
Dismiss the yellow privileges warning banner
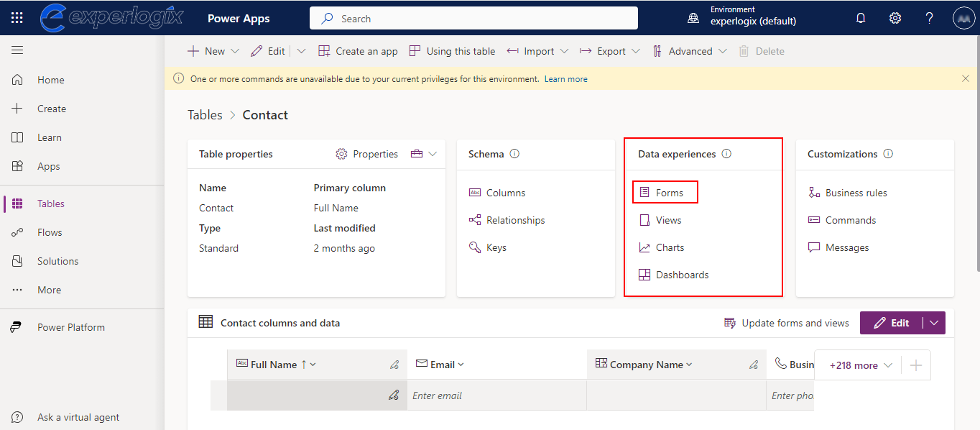click(x=966, y=78)
